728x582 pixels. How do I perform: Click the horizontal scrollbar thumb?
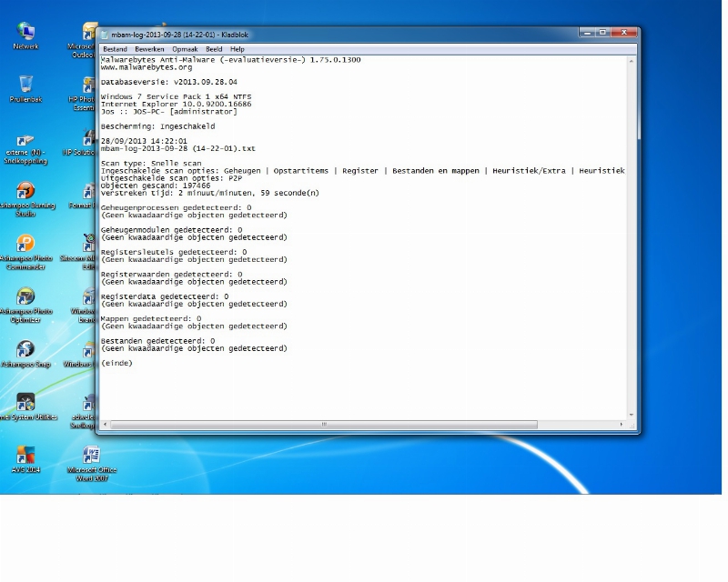[x=324, y=424]
